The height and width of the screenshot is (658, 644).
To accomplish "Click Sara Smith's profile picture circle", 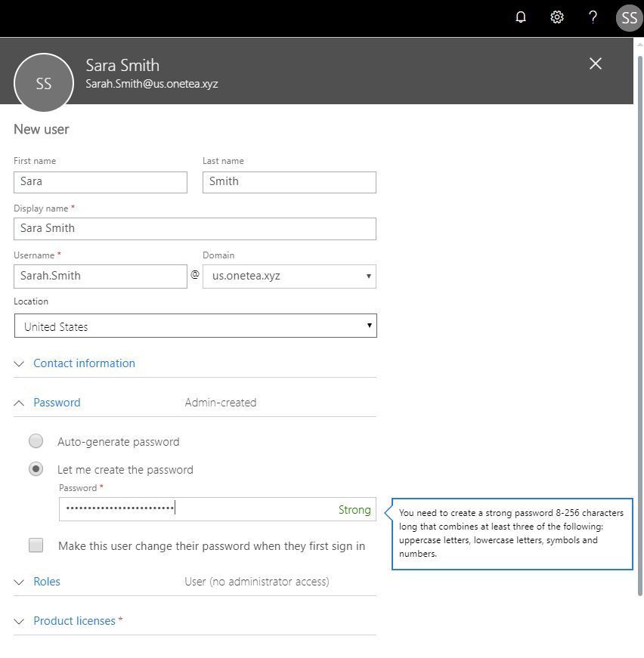I will pyautogui.click(x=43, y=82).
